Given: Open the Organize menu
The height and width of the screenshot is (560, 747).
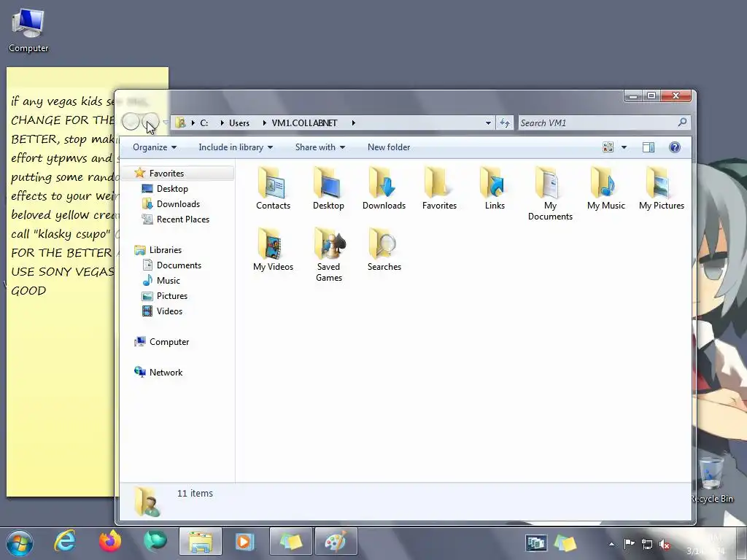Looking at the screenshot, I should (x=155, y=147).
